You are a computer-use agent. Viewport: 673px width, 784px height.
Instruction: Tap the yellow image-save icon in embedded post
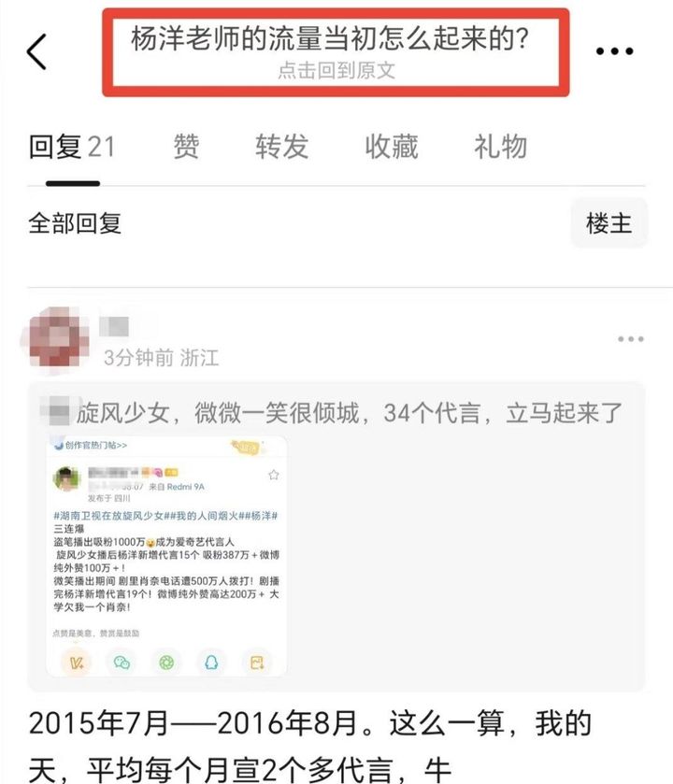coord(257,663)
